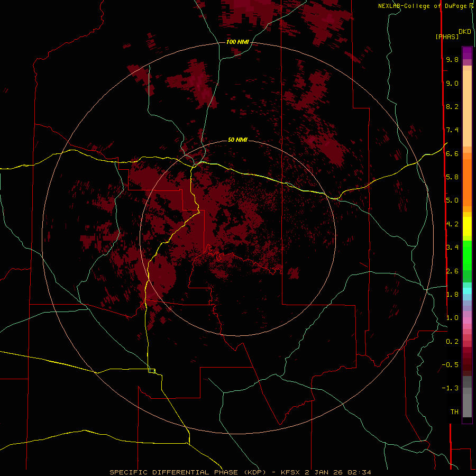This screenshot has width=476, height=476.
Task: Click the [PHAS] legend heading
Action: [x=447, y=36]
